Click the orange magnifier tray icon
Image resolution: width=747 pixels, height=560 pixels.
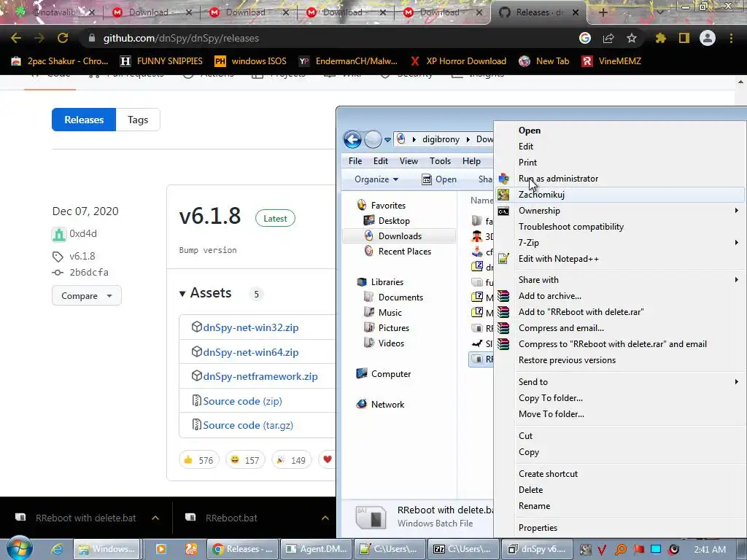(x=620, y=550)
